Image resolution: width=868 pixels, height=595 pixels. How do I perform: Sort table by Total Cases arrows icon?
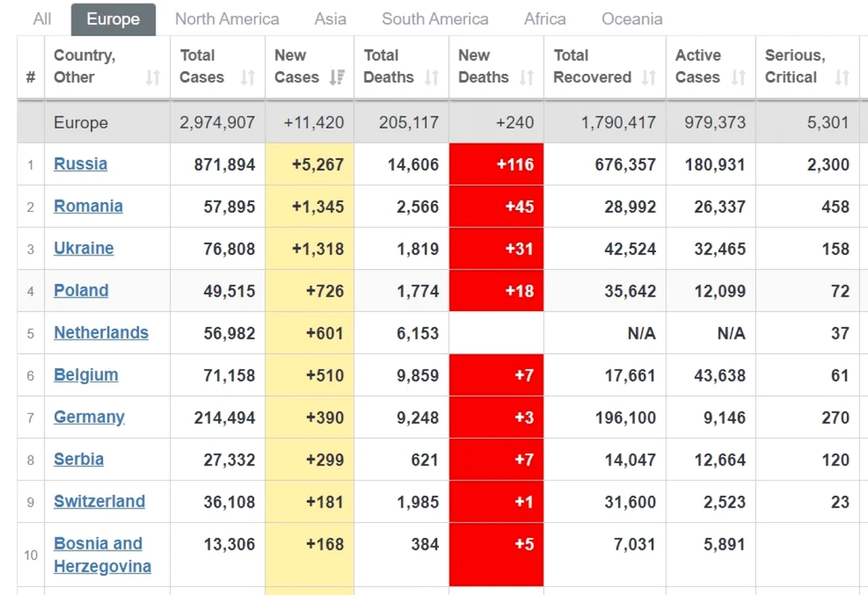pyautogui.click(x=248, y=78)
